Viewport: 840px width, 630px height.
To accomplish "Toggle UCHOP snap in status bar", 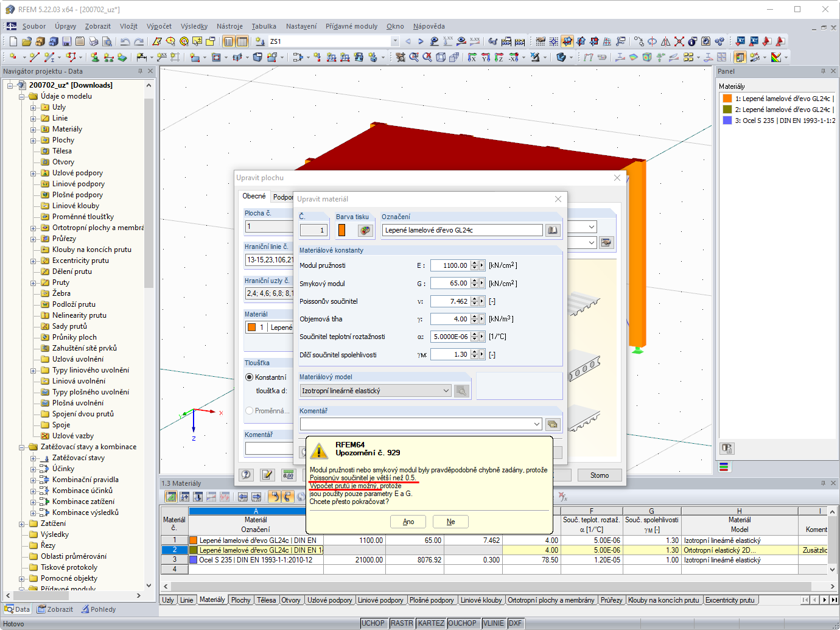I will [x=373, y=623].
